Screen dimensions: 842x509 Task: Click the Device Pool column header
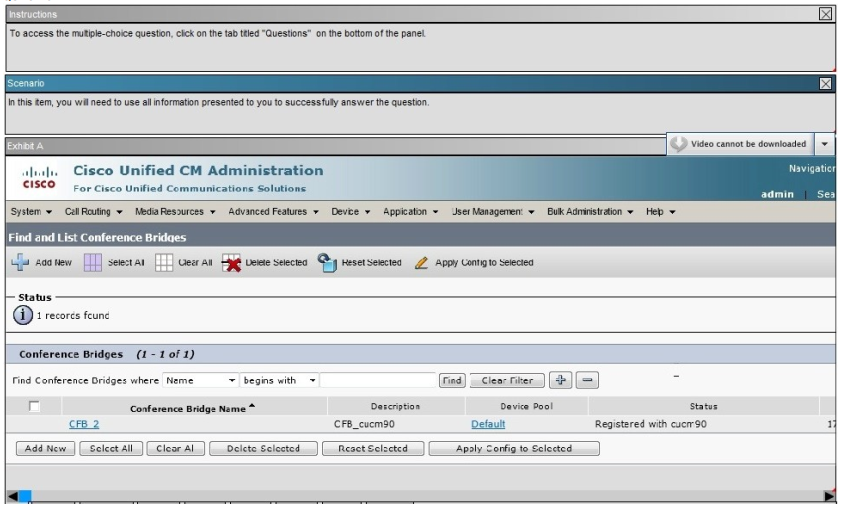pos(526,406)
